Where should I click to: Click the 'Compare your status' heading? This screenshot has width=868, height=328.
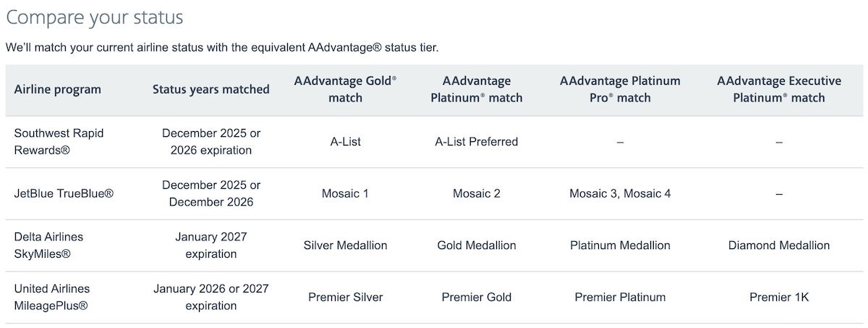click(x=95, y=17)
